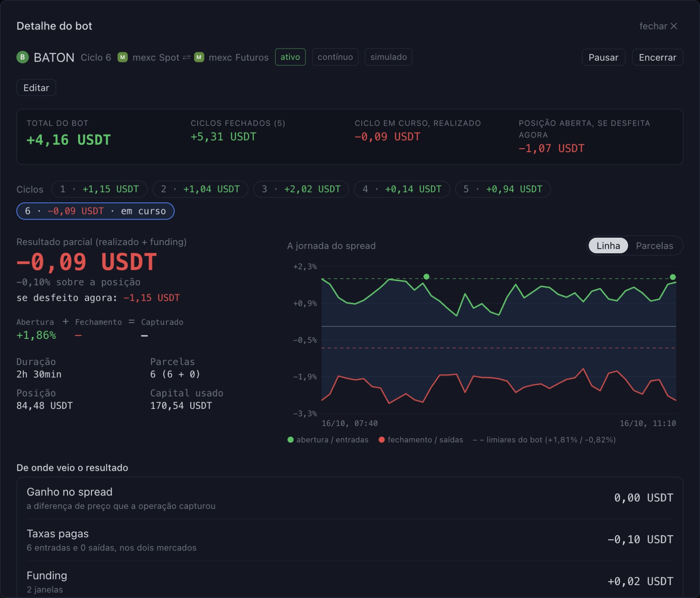Click the posição aberta −1,07 USDT value
The image size is (700, 598).
[551, 148]
